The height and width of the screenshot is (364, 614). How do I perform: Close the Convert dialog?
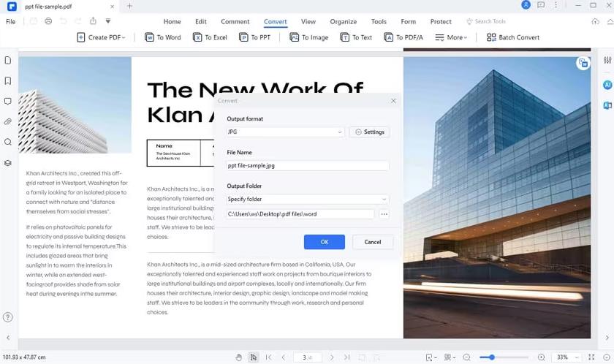(x=393, y=101)
